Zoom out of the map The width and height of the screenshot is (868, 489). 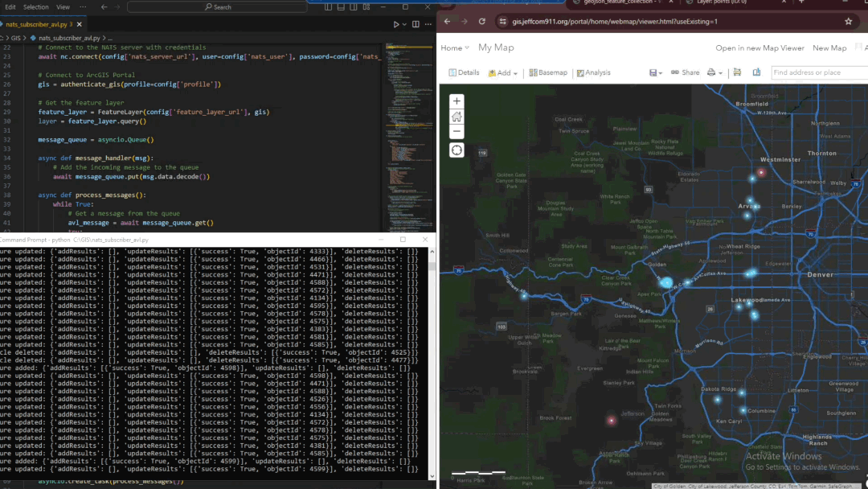click(x=457, y=132)
